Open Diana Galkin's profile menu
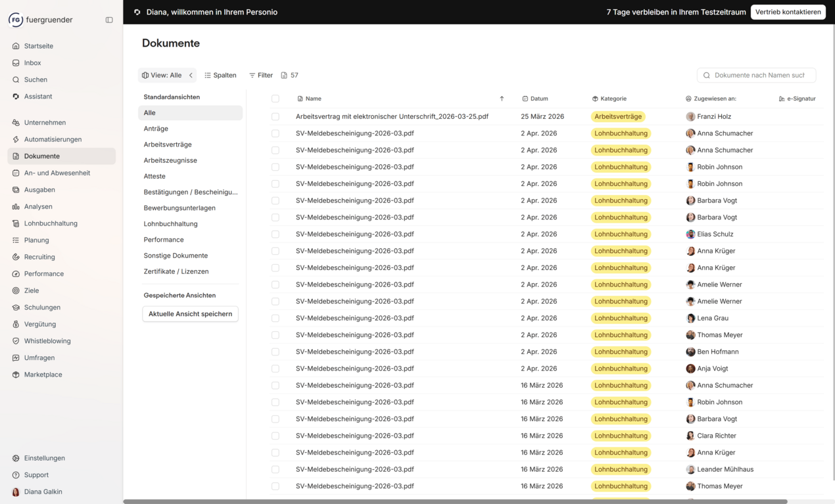 click(37, 492)
